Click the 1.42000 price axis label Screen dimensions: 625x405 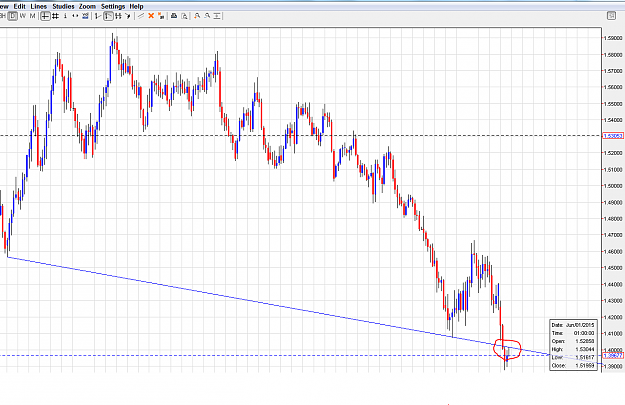tap(613, 317)
